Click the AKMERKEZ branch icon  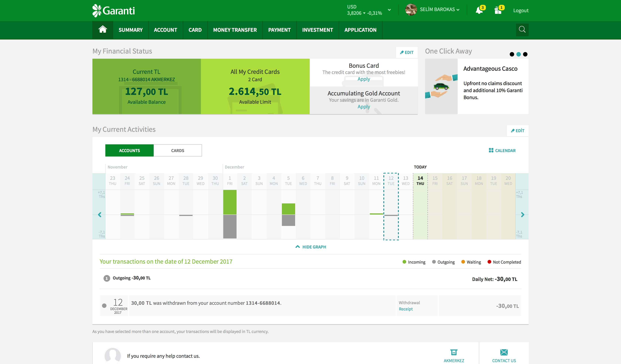[x=454, y=352]
